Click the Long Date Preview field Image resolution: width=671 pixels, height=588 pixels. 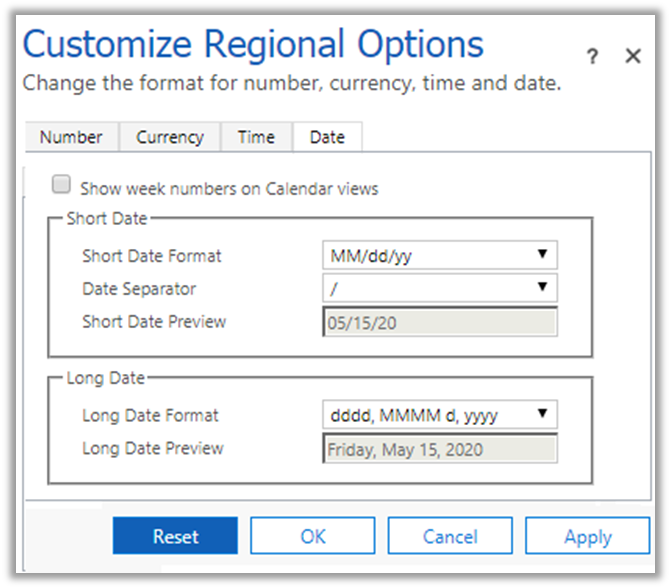point(440,449)
